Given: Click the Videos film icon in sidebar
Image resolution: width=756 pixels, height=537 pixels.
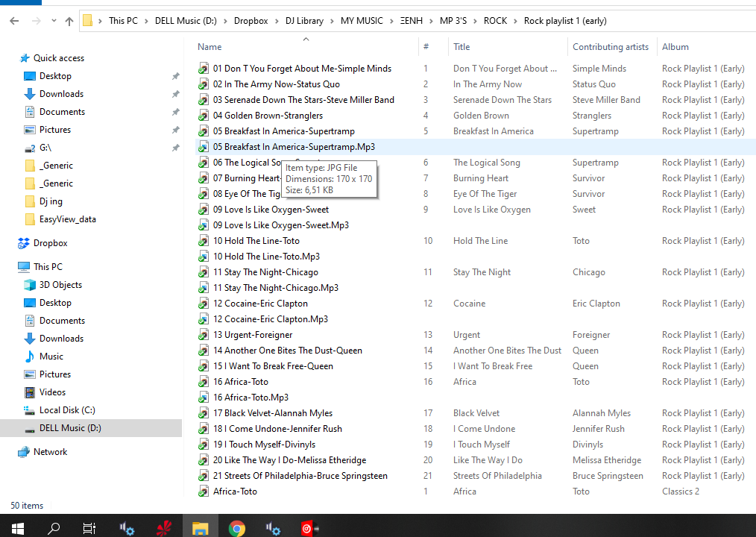Looking at the screenshot, I should (x=30, y=392).
